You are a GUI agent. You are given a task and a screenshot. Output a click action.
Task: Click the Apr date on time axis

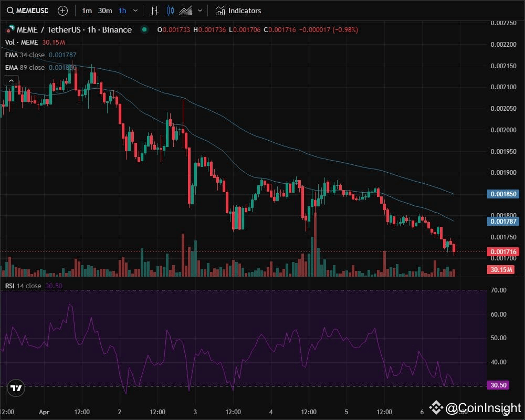click(44, 412)
